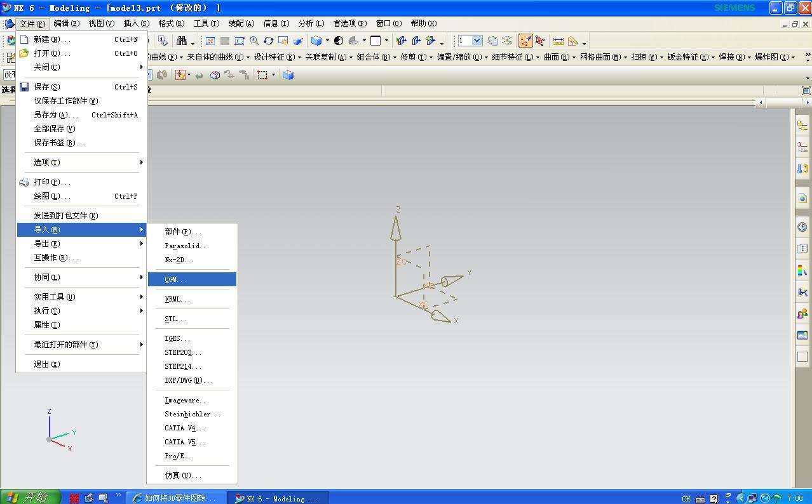Select Pro/E... import option
812x504 pixels.
pyautogui.click(x=192, y=456)
